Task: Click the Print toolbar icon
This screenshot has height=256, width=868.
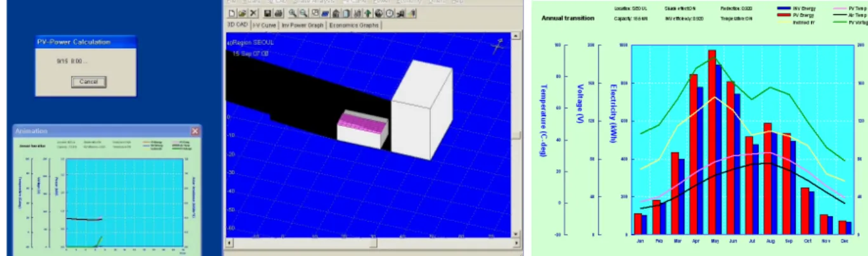Action: pos(279,13)
